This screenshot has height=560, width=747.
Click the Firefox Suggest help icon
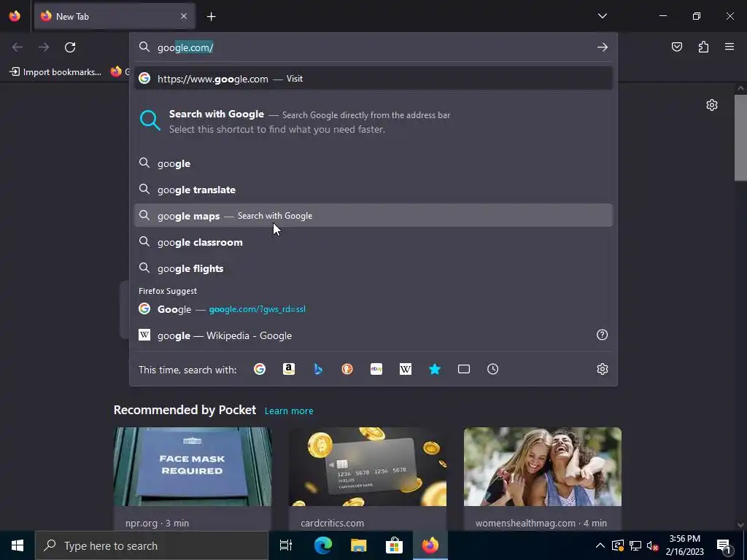602,335
